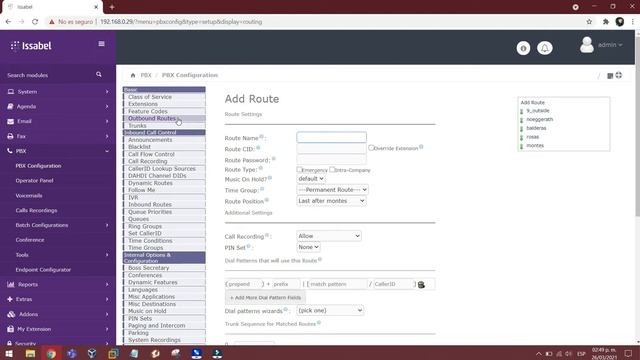Open Operator Panel in sidebar
Screen dimensions: 640x360
click(x=34, y=181)
